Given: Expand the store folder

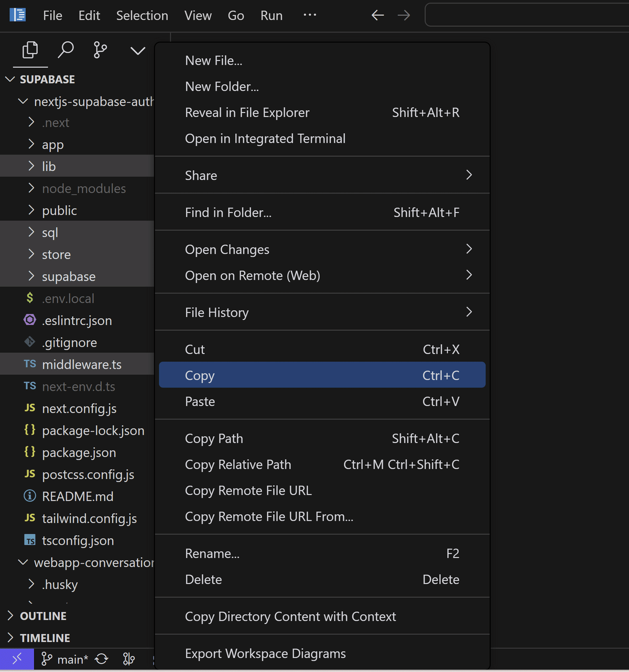Looking at the screenshot, I should coord(31,254).
